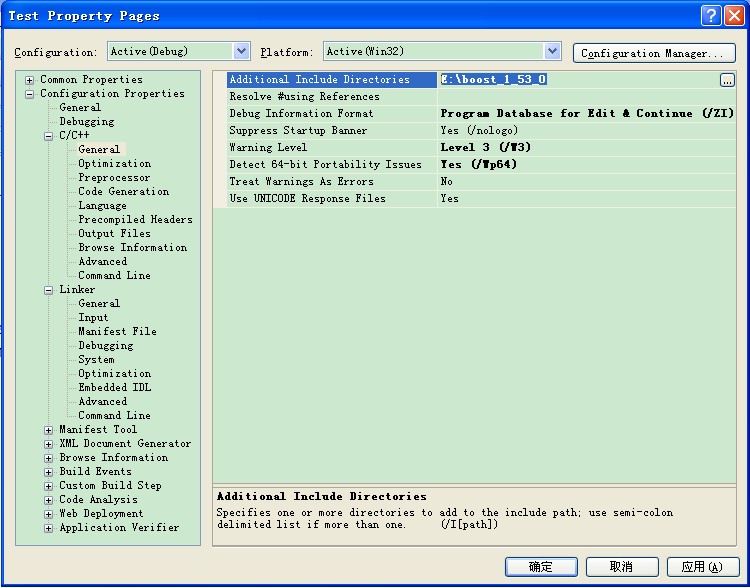Expand the Browse Information node near bottom

[48, 458]
